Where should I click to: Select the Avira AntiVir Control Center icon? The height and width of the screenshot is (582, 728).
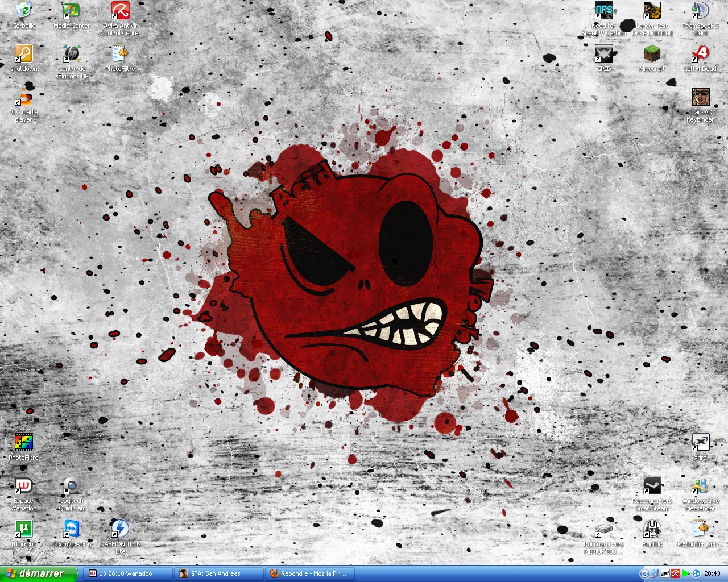(120, 11)
